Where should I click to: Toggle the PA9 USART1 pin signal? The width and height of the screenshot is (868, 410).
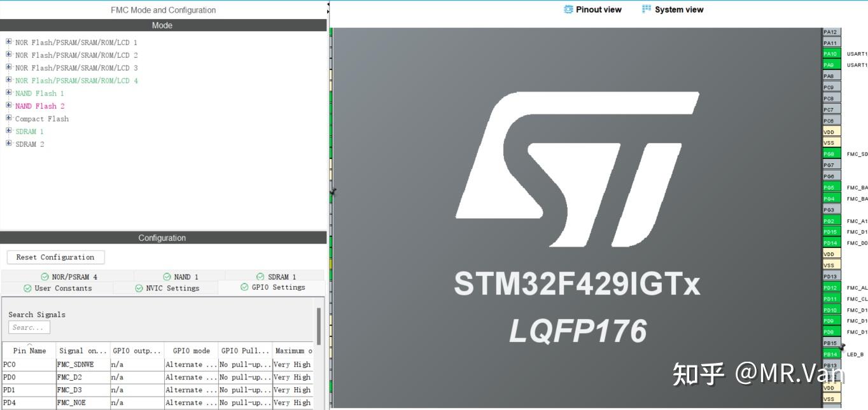click(829, 65)
